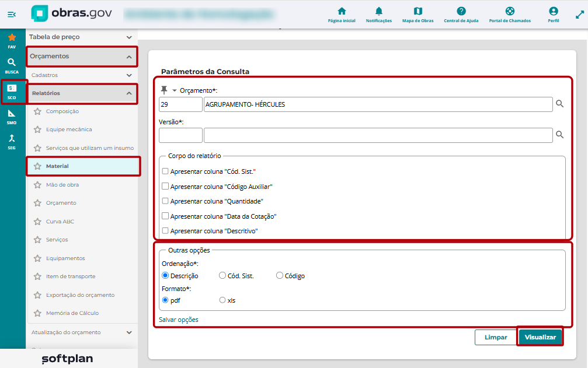Check Apresentar coluna "Código Auxiliar"
This screenshot has width=588, height=368.
(165, 186)
